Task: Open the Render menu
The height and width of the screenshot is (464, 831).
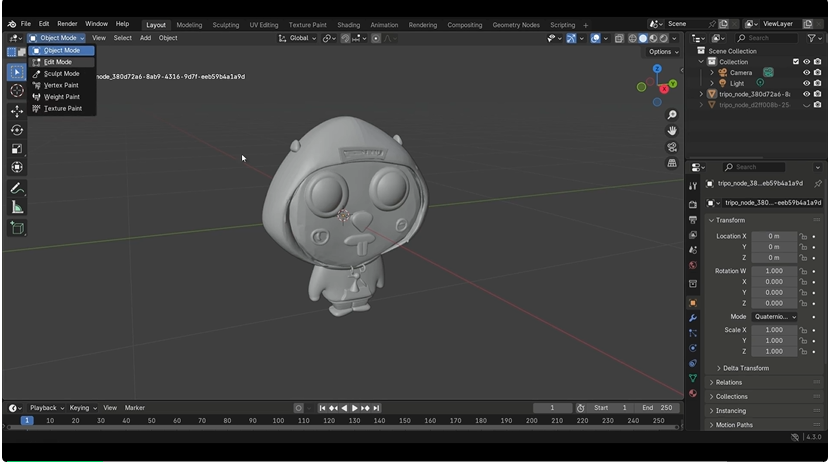Action: [67, 24]
